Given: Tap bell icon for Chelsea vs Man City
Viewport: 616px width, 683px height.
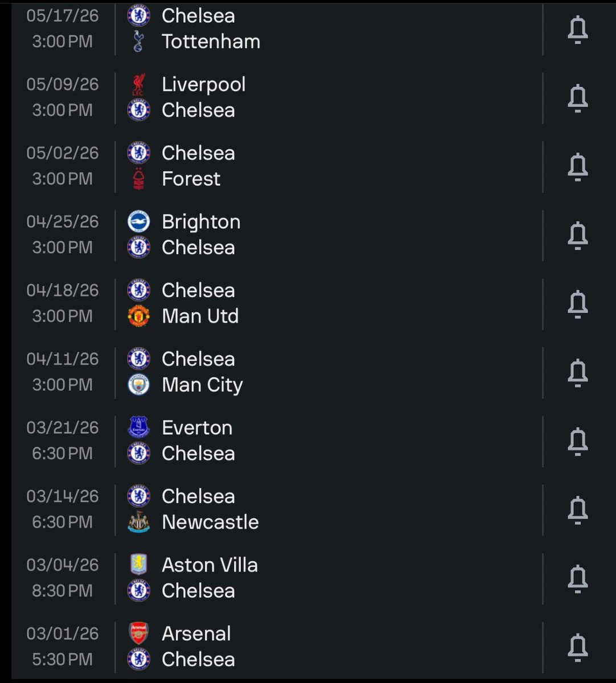Looking at the screenshot, I should pos(577,372).
